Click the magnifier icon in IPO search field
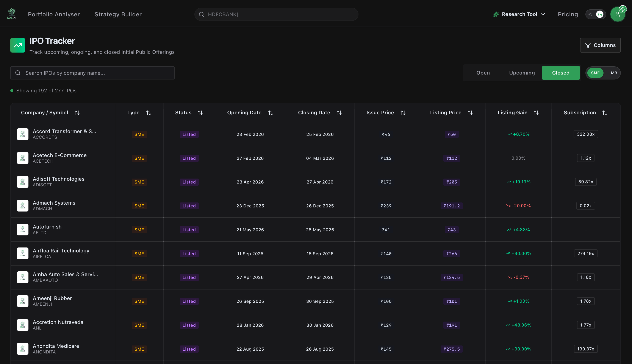 pyautogui.click(x=18, y=73)
